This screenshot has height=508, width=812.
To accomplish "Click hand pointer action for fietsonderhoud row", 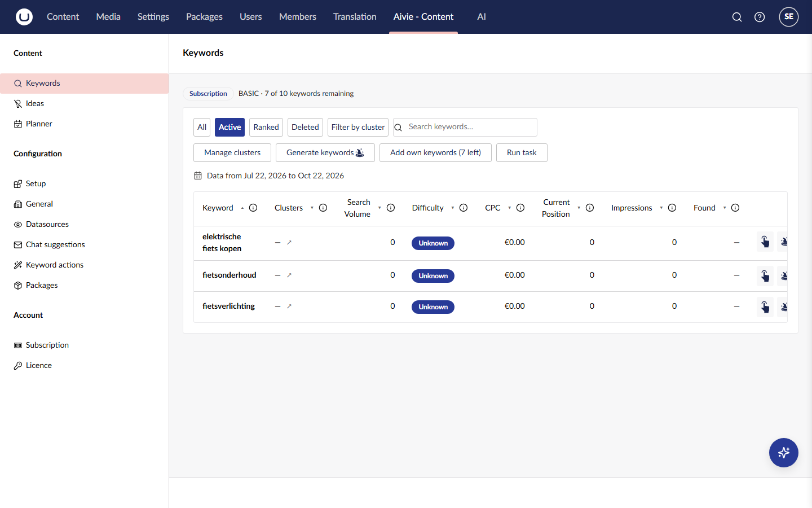I will [765, 275].
